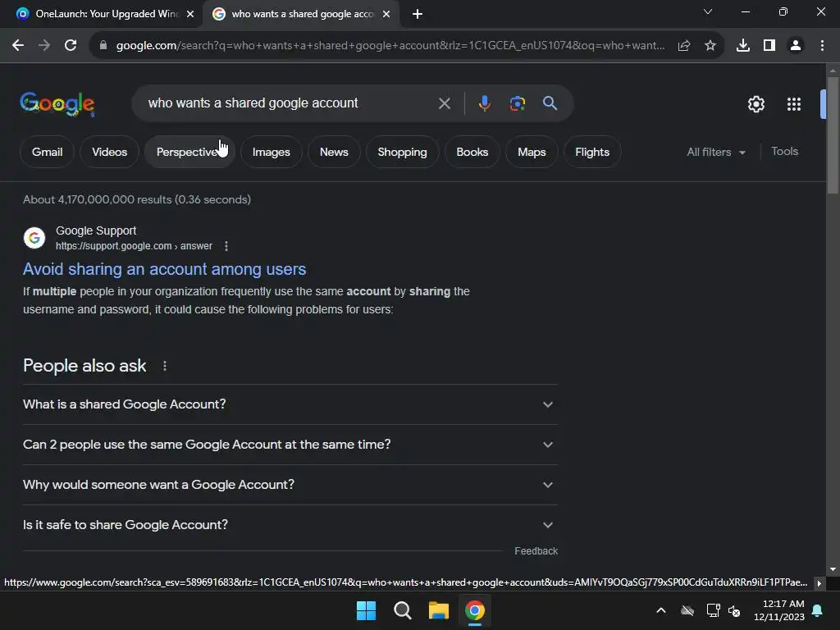Open the notification bell
840x630 pixels.
[x=818, y=610]
